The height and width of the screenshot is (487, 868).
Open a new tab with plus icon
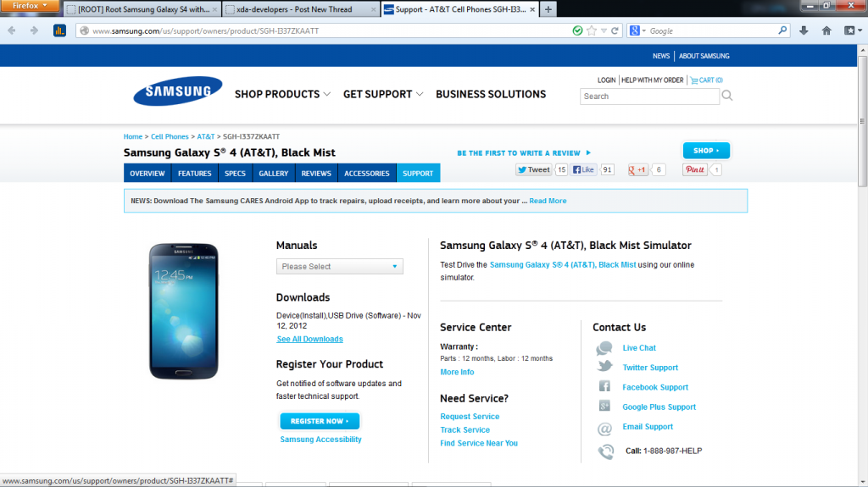[548, 9]
